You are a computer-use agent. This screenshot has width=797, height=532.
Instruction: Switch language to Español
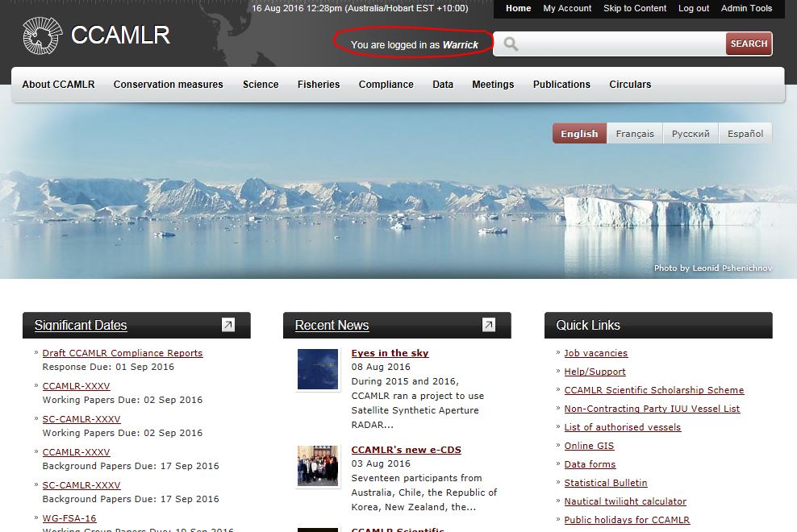pyautogui.click(x=745, y=133)
